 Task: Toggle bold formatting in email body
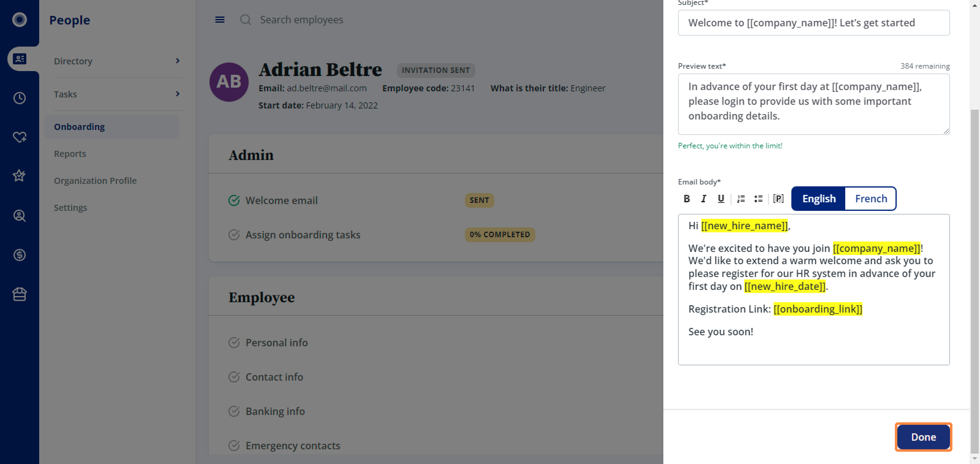[x=687, y=199]
